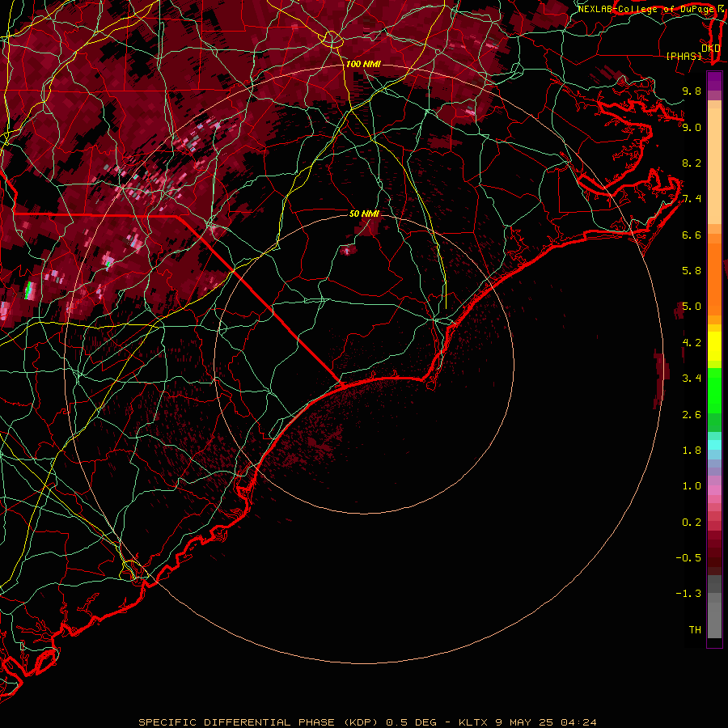Click the DKD product label

[x=710, y=49]
